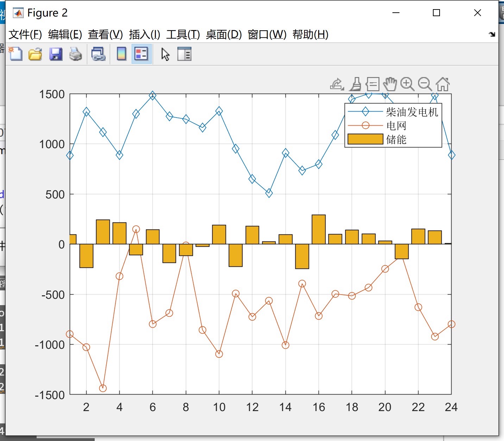Open file with the folder icon
This screenshot has width=504, height=441.
(35, 54)
